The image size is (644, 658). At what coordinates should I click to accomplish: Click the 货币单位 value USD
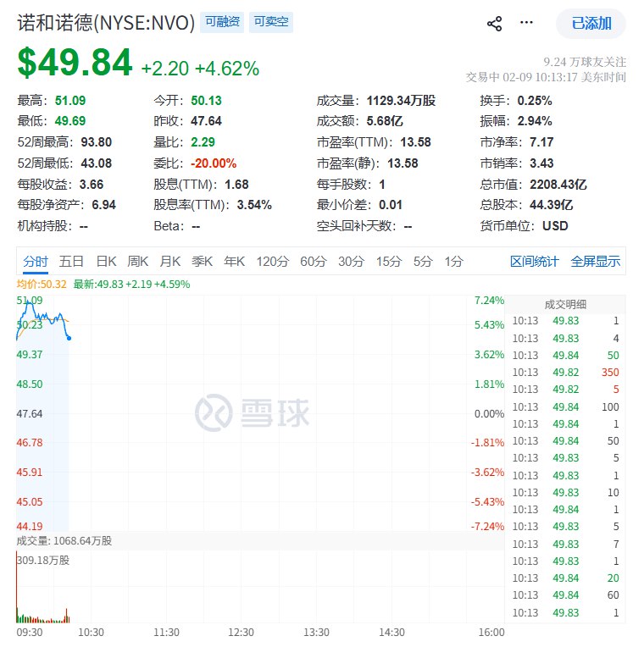(x=555, y=226)
